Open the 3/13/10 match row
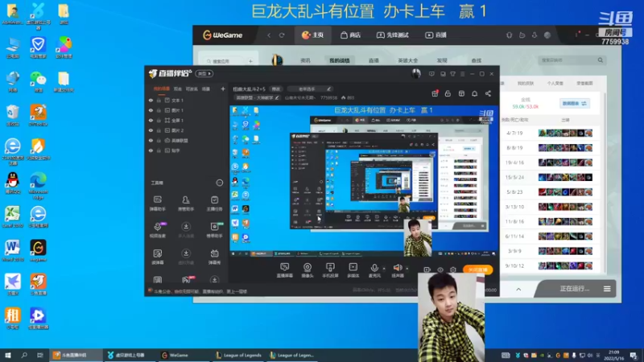 click(x=549, y=207)
